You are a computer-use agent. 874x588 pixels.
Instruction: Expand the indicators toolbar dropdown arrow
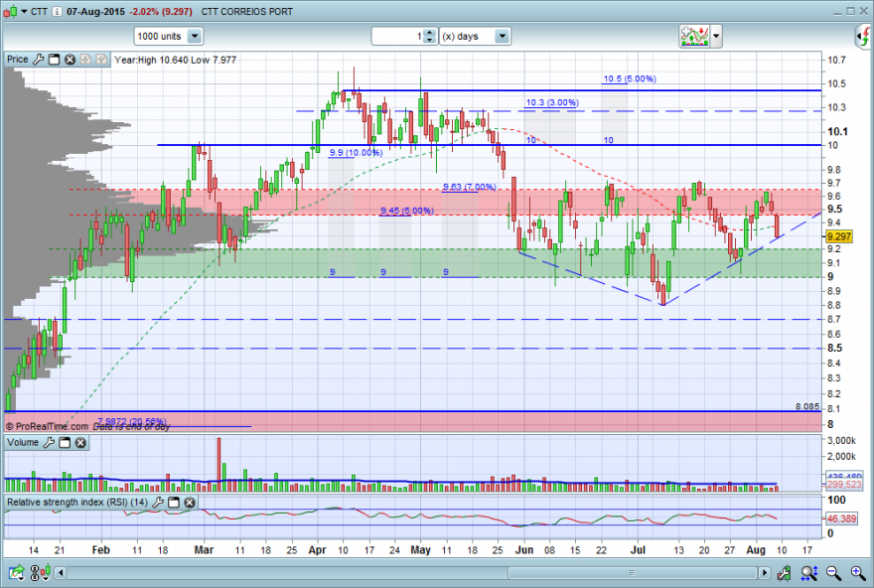[x=716, y=36]
